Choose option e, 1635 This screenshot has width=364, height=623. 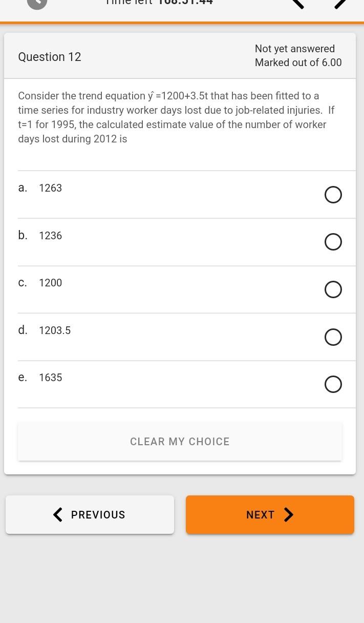[x=333, y=384]
